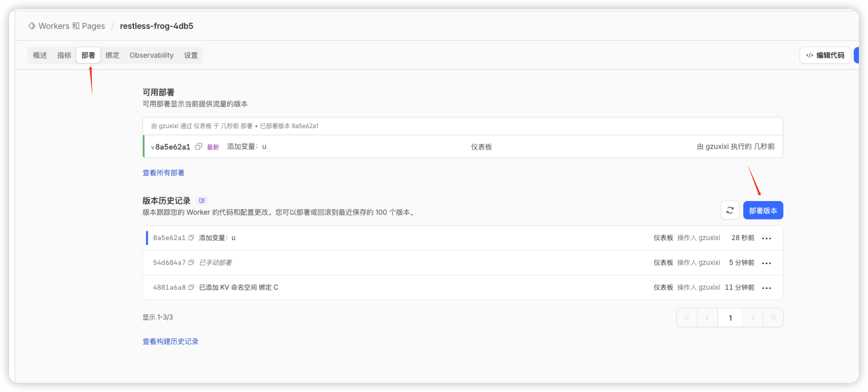Open the 查看构建历史记录 link

[x=170, y=341]
